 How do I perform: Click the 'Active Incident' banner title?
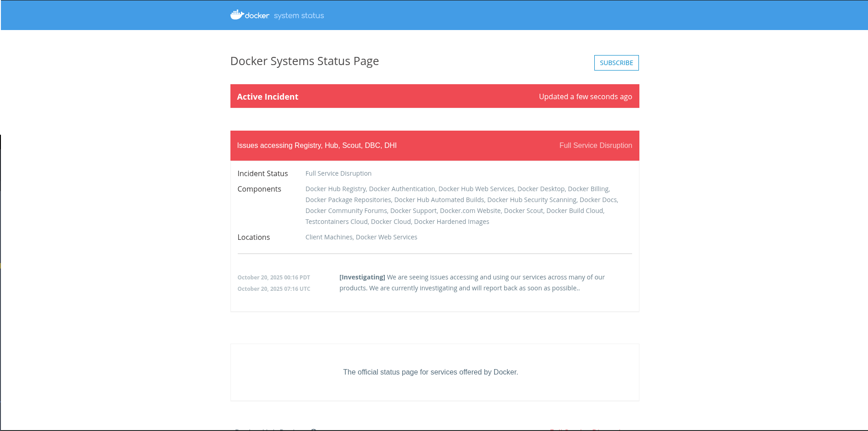267,96
